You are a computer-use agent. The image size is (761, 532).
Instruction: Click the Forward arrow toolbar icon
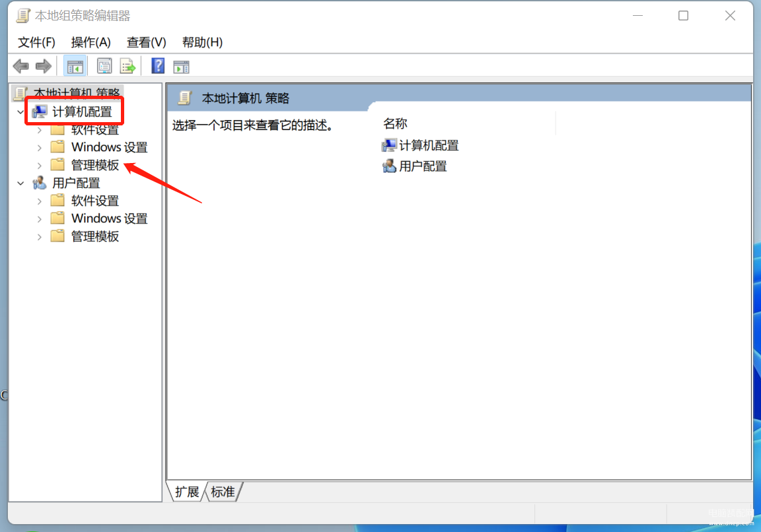pos(44,66)
